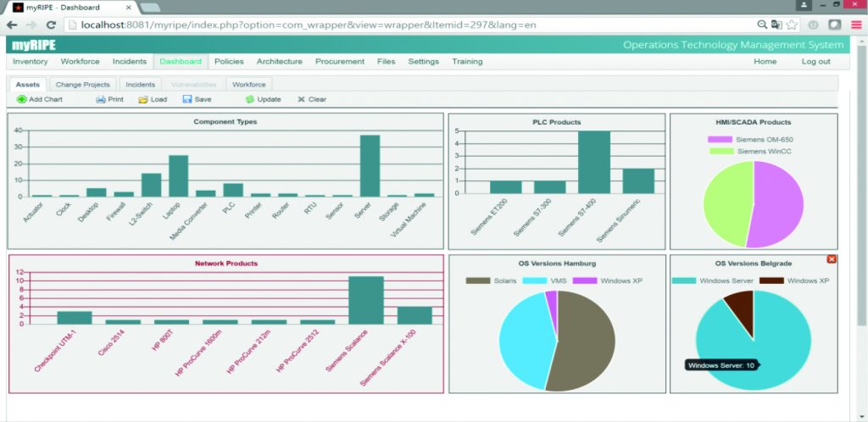Expand the Settings menu
Image resolution: width=868 pixels, height=422 pixels.
[x=423, y=61]
